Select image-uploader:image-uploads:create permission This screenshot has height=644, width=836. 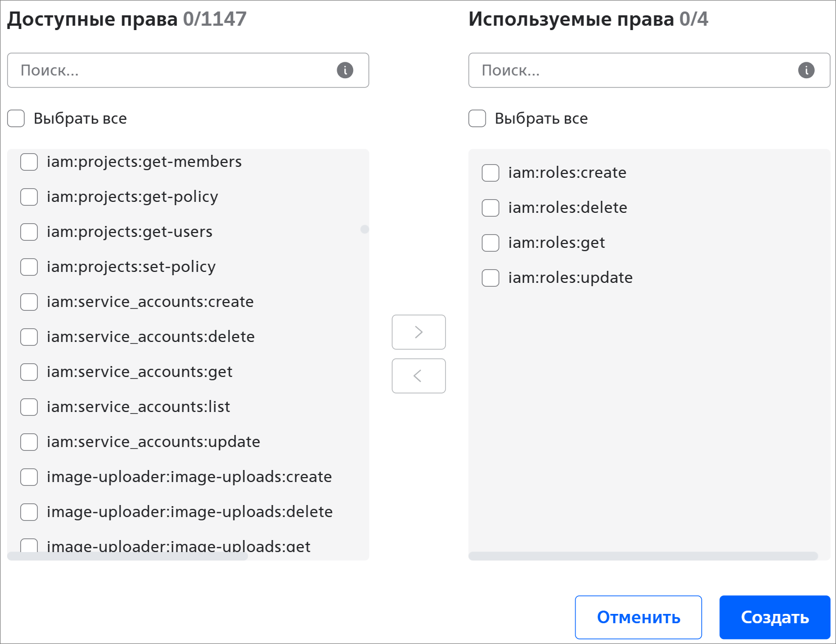click(x=29, y=477)
